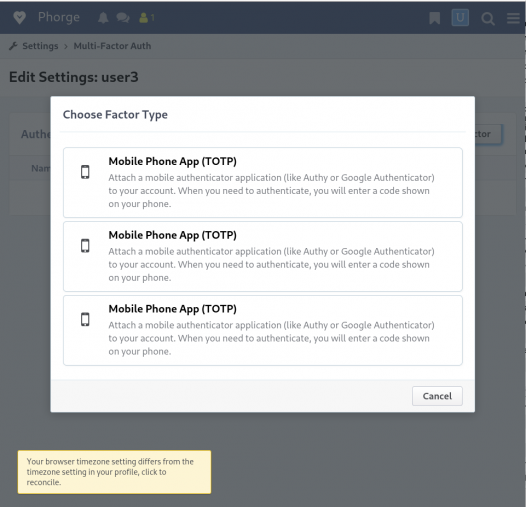Screen dimensions: 526x507
Task: Pick the third Mobile Phone App (TOTP) option
Action: pyautogui.click(x=263, y=330)
